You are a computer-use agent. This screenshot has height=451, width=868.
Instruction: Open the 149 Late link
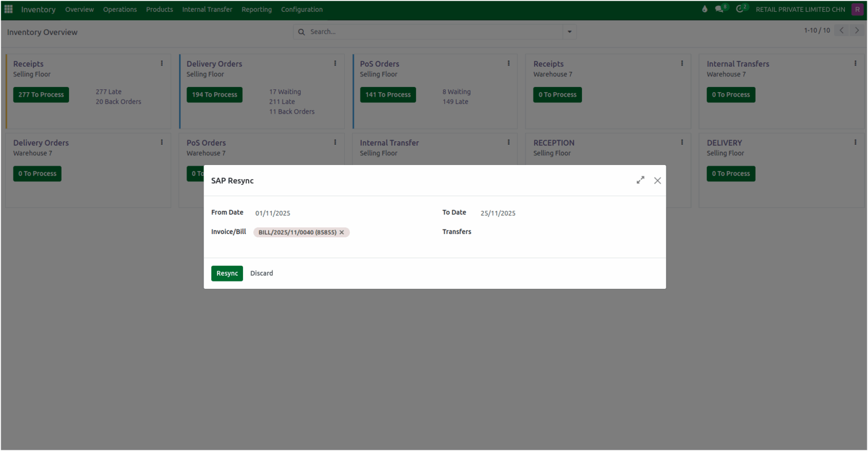tap(455, 102)
